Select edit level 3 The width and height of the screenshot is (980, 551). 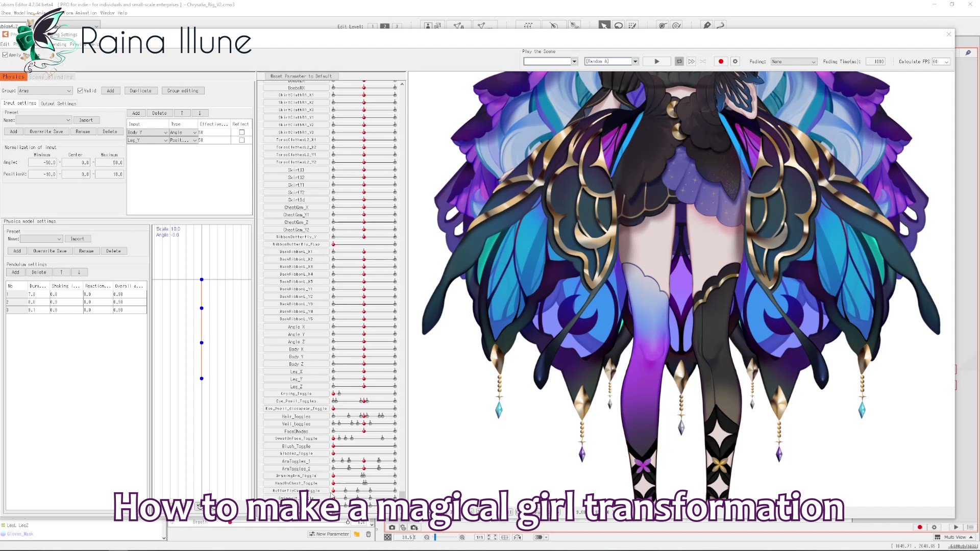397,27
